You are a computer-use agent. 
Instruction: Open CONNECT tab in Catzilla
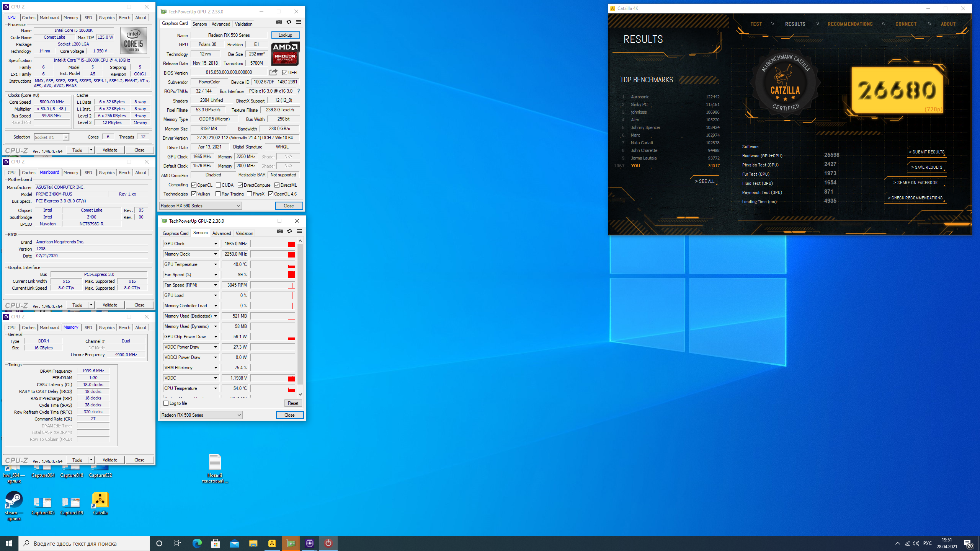click(906, 24)
